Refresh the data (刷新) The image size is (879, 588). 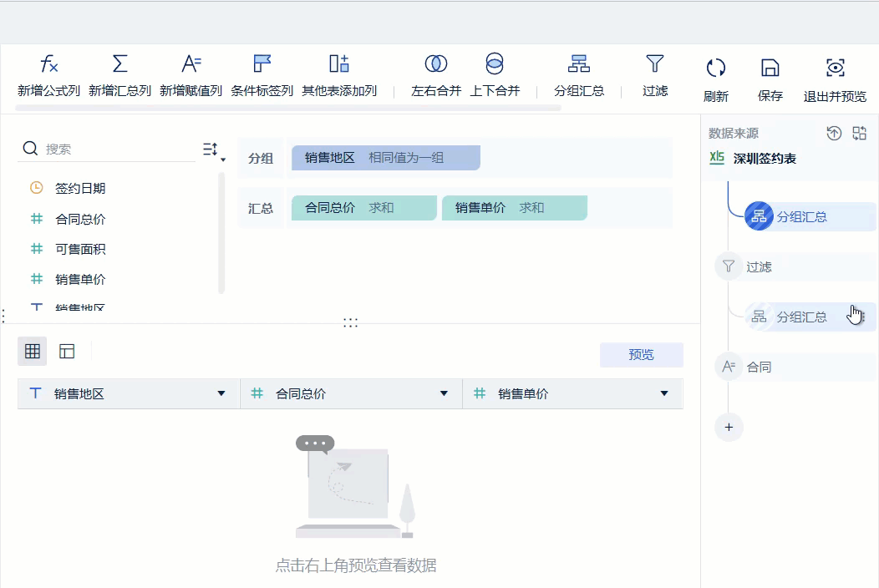coord(716,81)
